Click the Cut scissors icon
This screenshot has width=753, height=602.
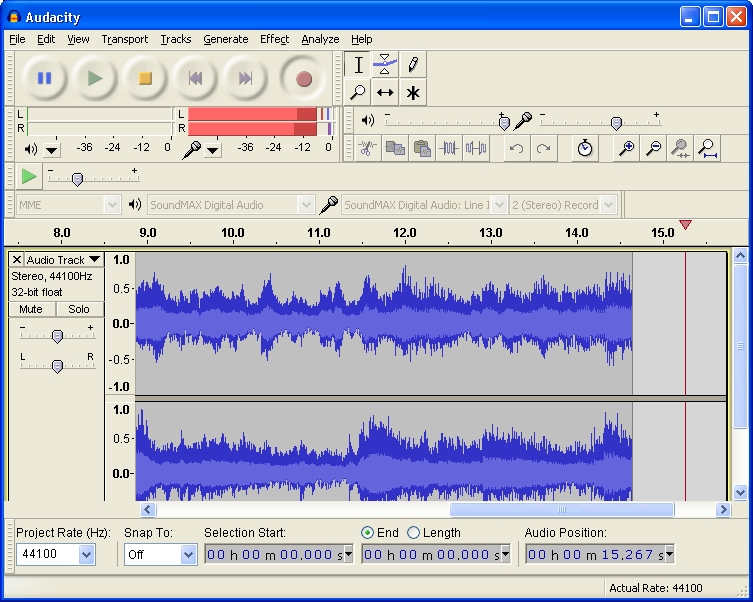click(x=367, y=149)
